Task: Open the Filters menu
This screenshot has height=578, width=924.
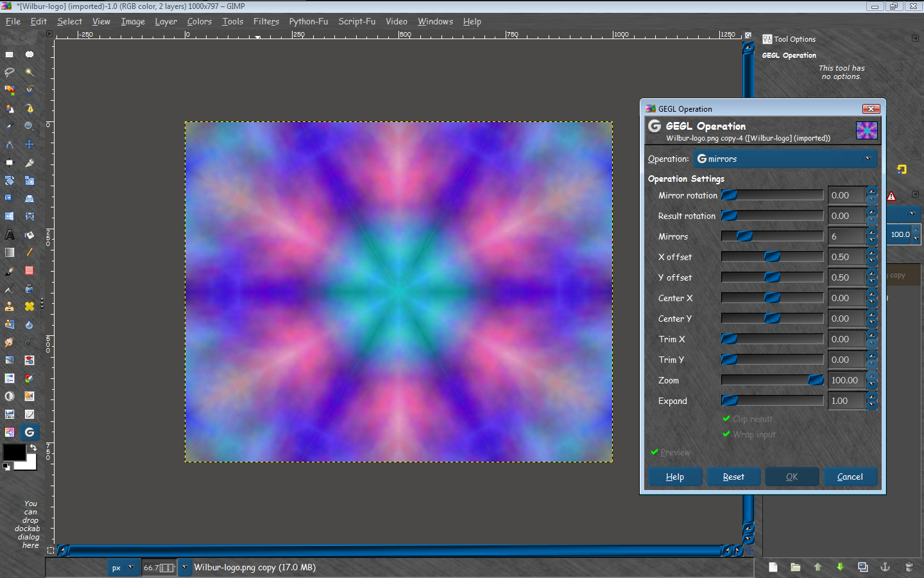Action: click(266, 21)
